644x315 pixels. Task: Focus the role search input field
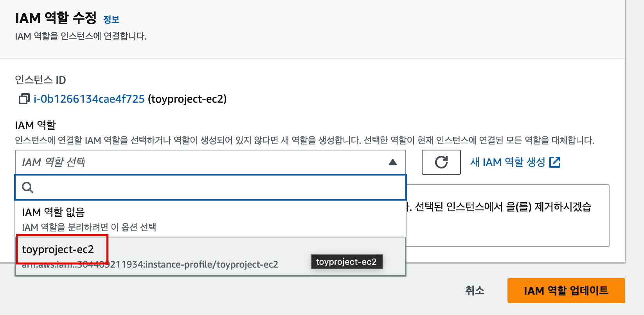[210, 187]
